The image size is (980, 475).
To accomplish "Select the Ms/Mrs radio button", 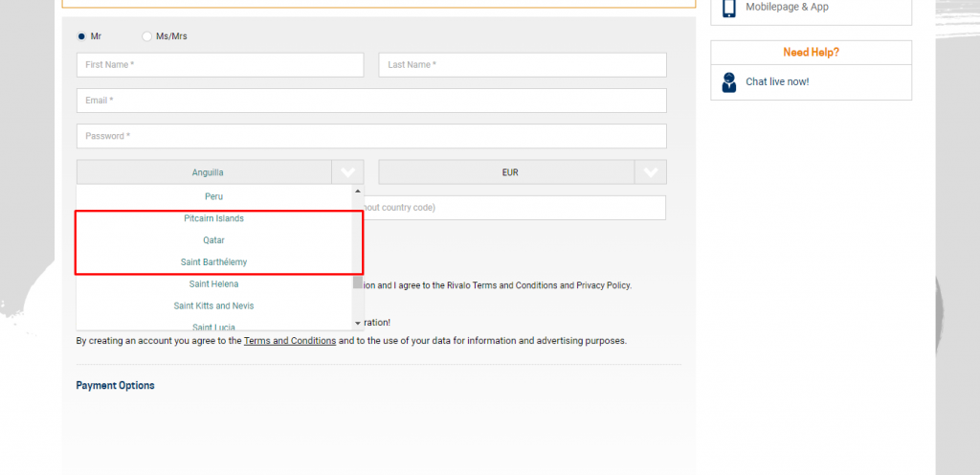I will tap(146, 36).
